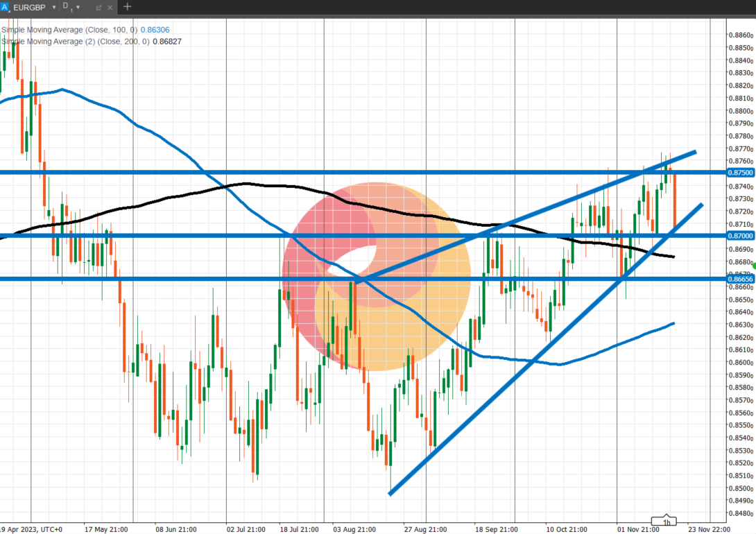The height and width of the screenshot is (534, 756).
Task: Click the 0.8800 price axis label
Action: (740, 111)
